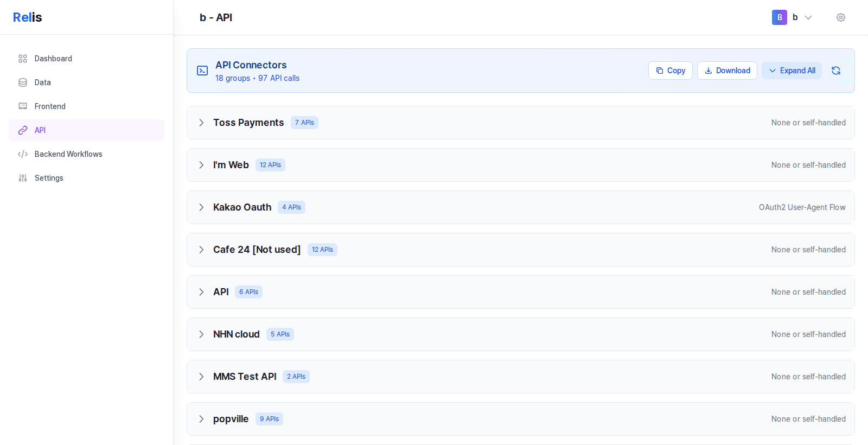Click "None or self-handled" on I'm Web

[x=808, y=165]
